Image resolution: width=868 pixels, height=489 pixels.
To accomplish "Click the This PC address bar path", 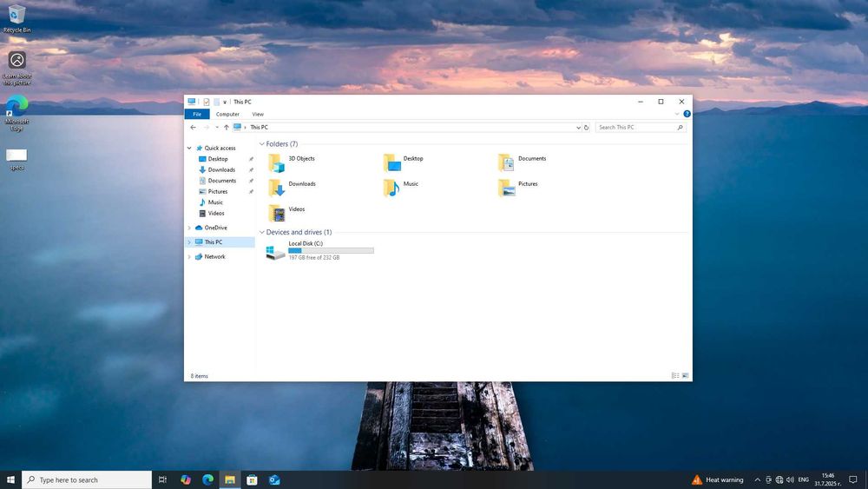I will point(259,128).
